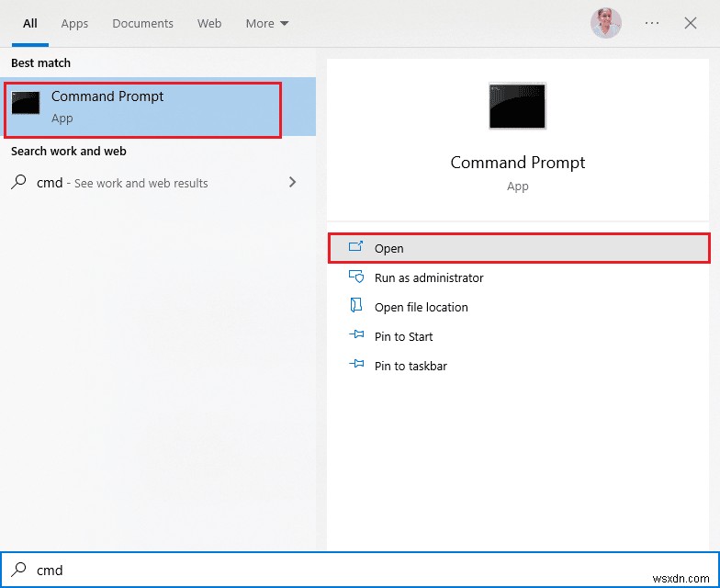Click the Search work and web heading

coord(68,151)
